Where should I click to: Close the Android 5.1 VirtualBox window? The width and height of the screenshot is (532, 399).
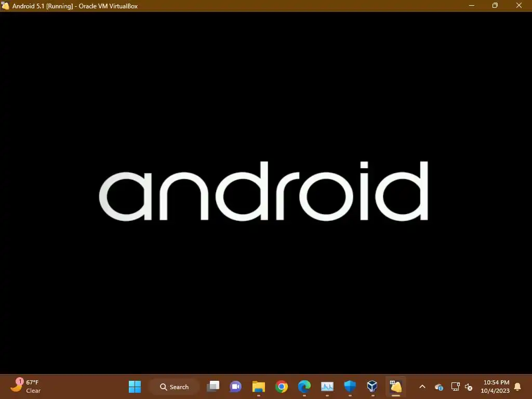pyautogui.click(x=519, y=5)
